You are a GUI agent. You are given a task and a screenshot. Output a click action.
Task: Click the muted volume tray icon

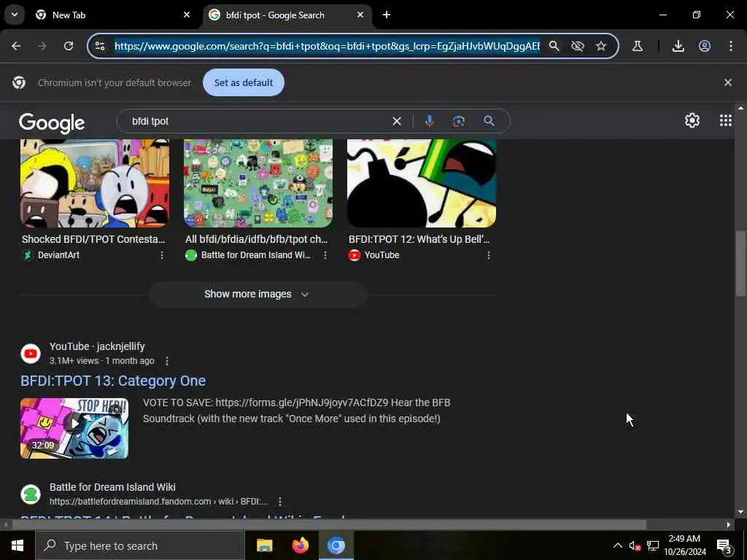click(635, 546)
